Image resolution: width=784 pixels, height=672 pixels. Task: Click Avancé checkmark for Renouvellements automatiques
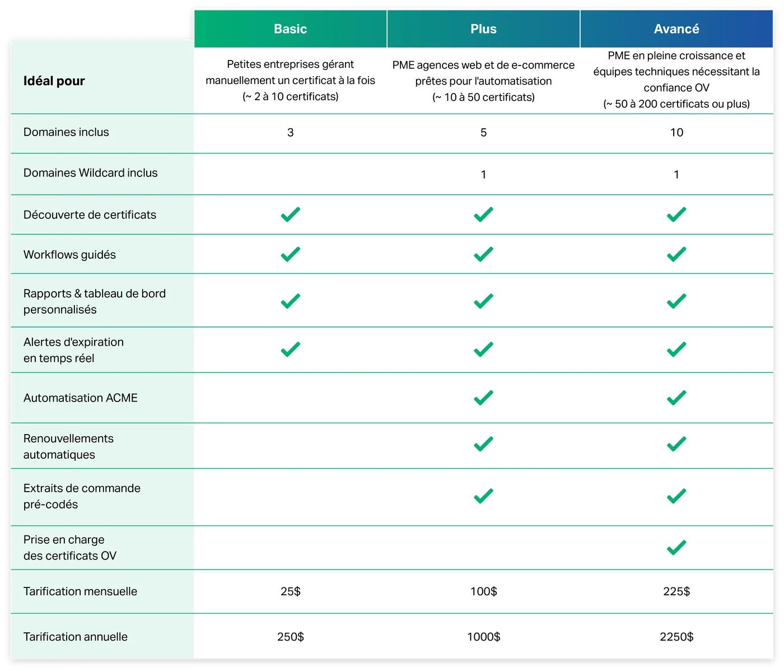point(676,444)
